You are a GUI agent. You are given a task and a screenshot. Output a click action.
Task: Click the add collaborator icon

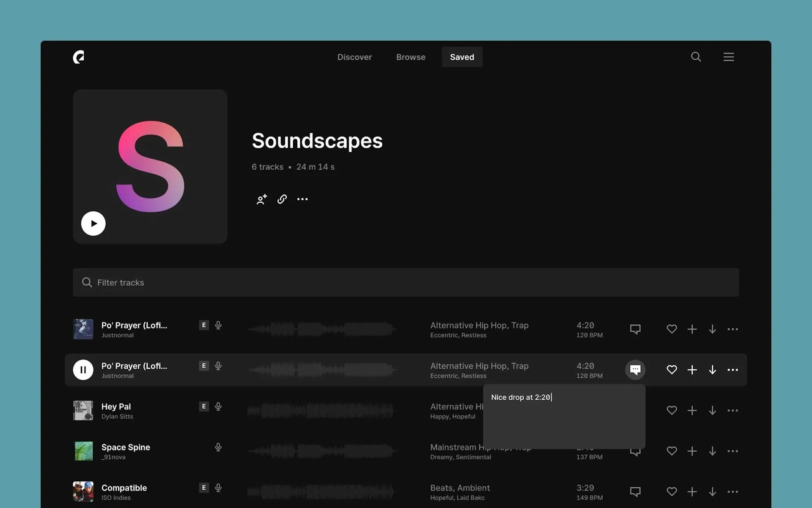click(x=262, y=199)
